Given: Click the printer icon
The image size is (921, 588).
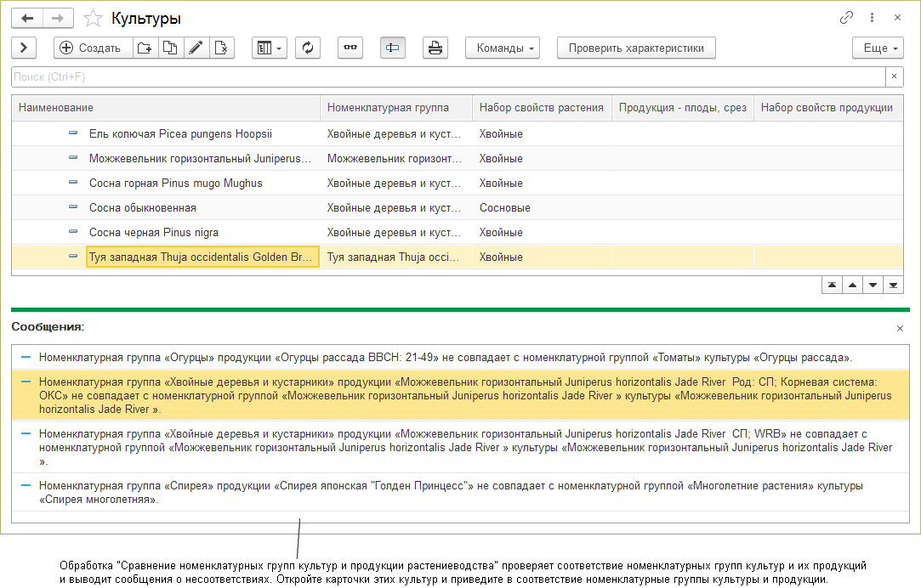Looking at the screenshot, I should [435, 48].
